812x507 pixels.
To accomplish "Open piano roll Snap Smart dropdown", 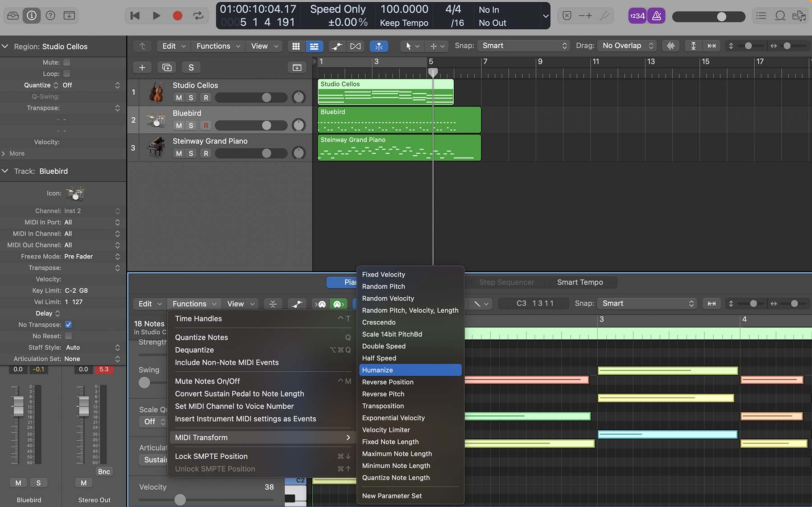I will click(647, 304).
